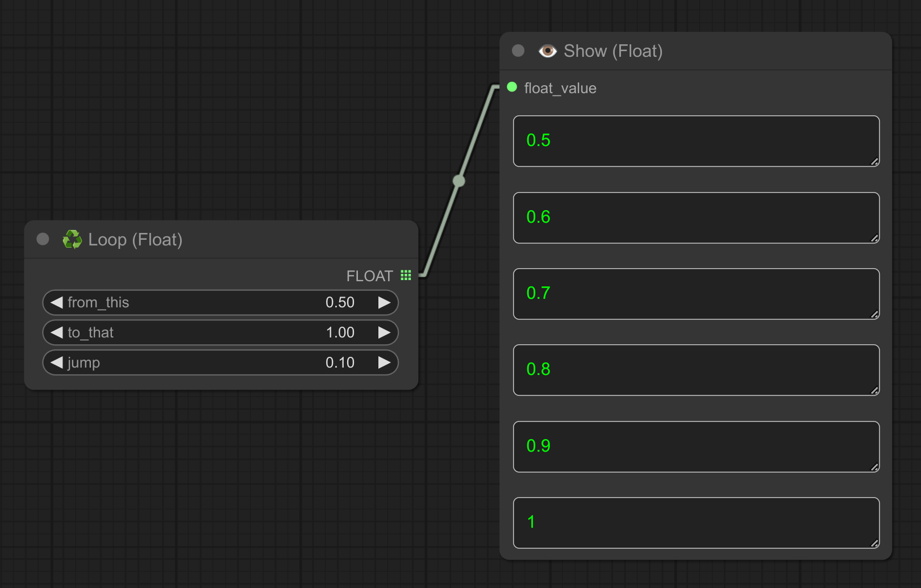Click the left arrow icon on jump row

click(x=56, y=362)
